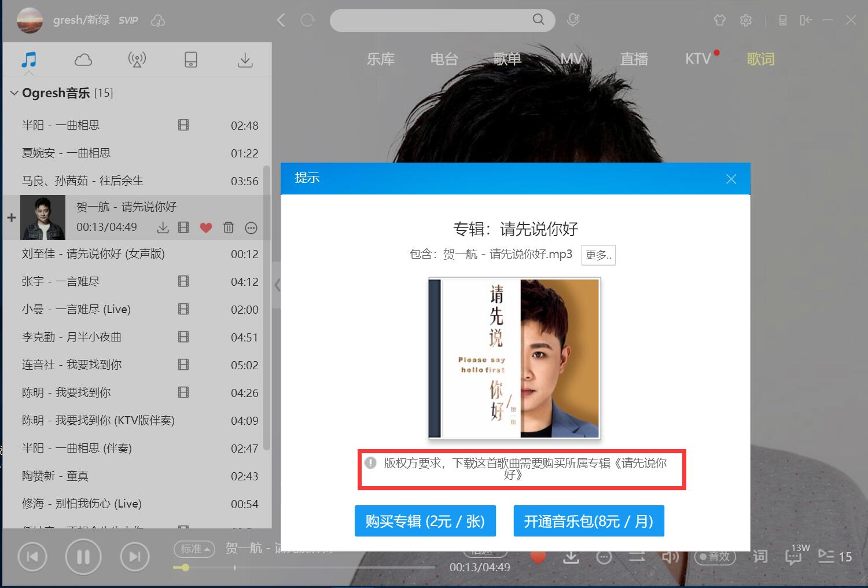This screenshot has width=868, height=588.
Task: Select 半阳 - 一曲相思 (伴奏)
Action: point(137,448)
